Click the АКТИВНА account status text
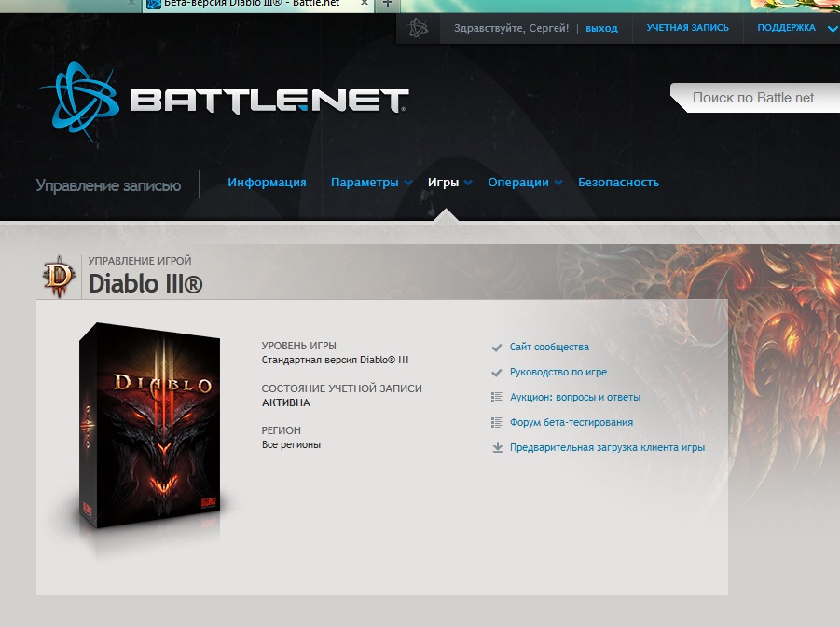Screen dimensions: 840x627 tap(285, 402)
